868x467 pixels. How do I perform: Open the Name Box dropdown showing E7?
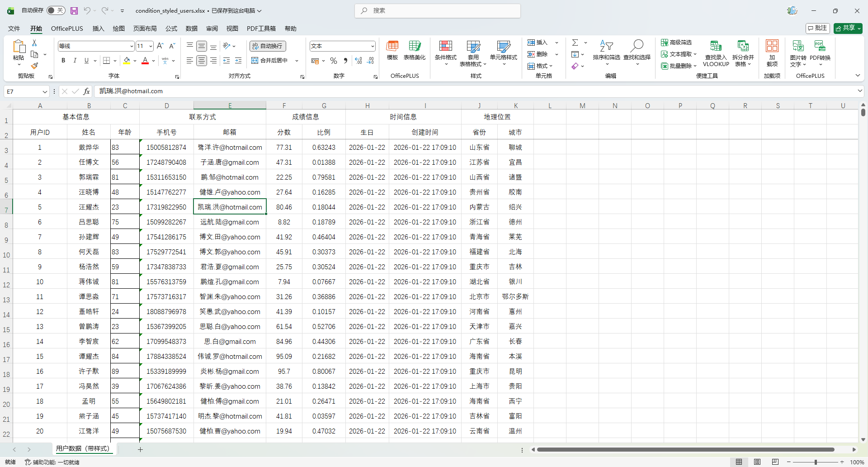coord(45,91)
